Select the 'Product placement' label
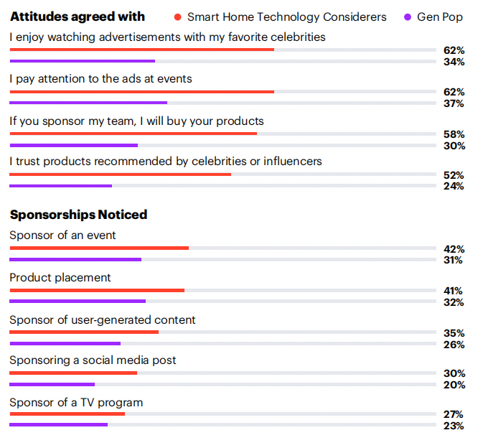 pyautogui.click(x=60, y=278)
